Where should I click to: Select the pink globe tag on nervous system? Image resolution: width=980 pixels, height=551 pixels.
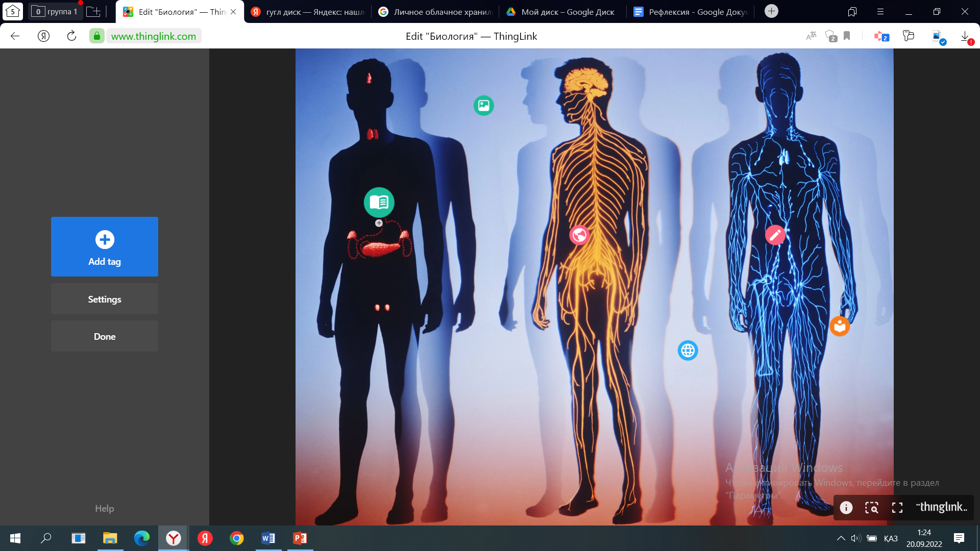pos(579,235)
